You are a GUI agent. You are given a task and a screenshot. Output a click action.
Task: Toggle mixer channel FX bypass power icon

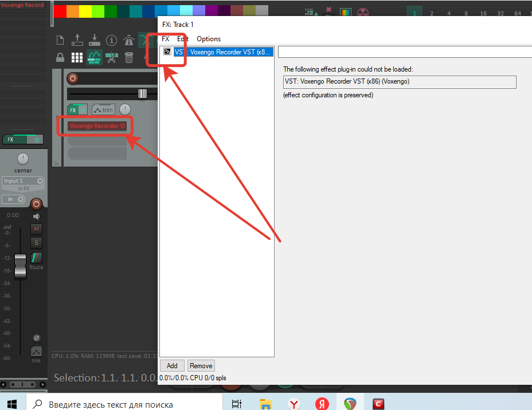(x=37, y=139)
